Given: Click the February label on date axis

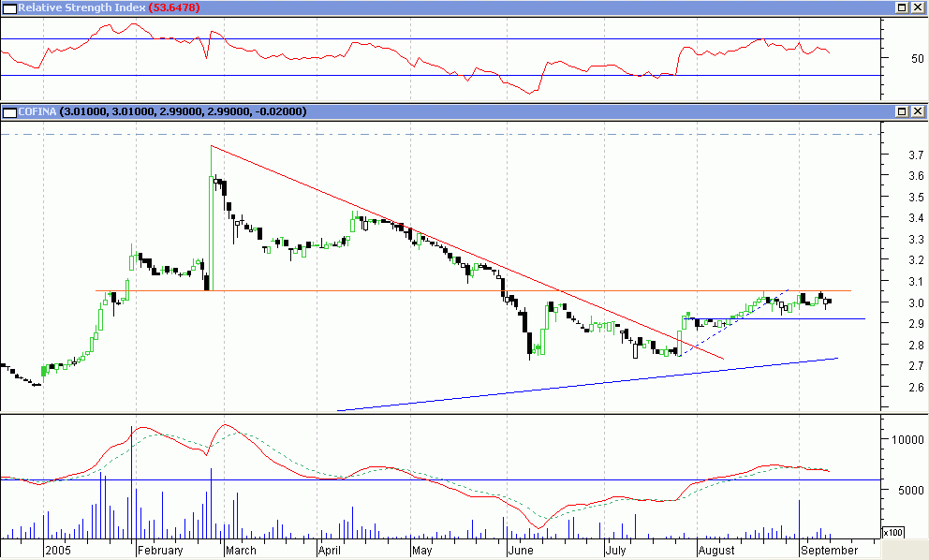Looking at the screenshot, I should click(160, 550).
